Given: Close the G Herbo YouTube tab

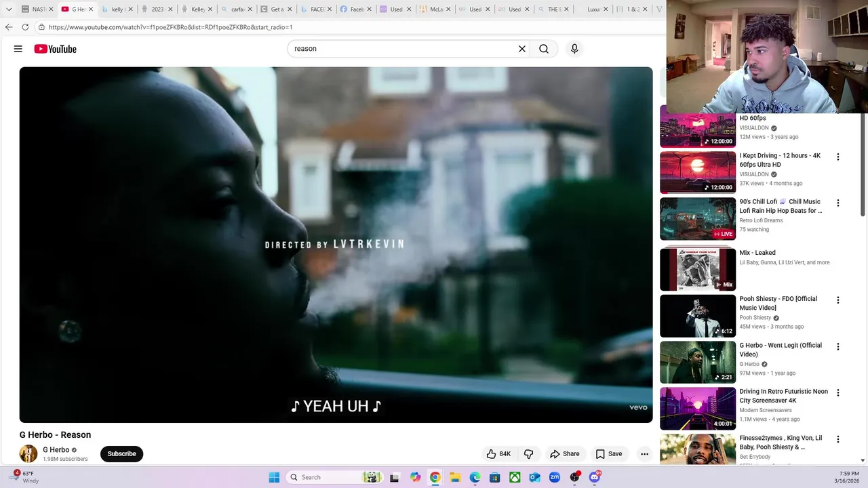Looking at the screenshot, I should (x=90, y=9).
